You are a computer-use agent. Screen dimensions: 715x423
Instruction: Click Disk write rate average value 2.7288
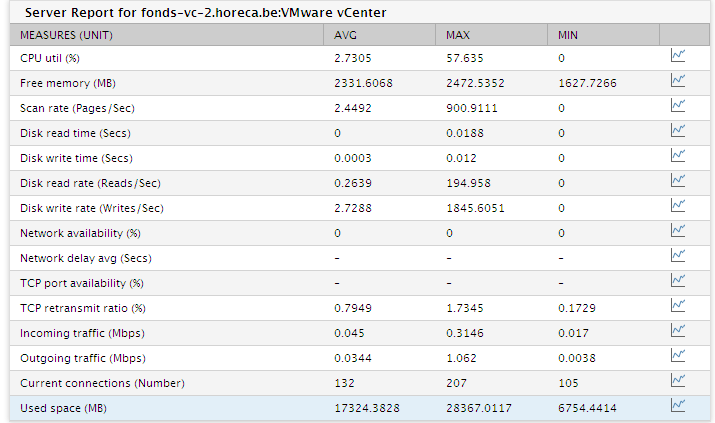pos(352,208)
